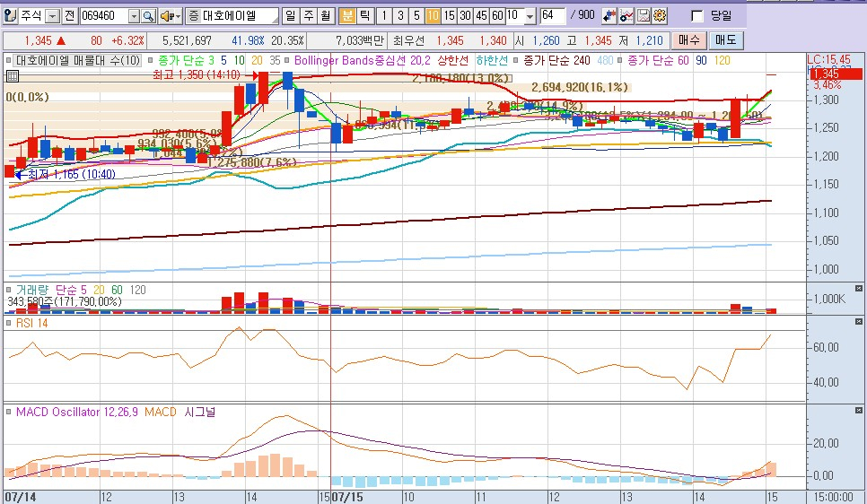This screenshot has height=504, width=867.
Task: Open the minute interval dropdown arrow
Action: coord(530,16)
